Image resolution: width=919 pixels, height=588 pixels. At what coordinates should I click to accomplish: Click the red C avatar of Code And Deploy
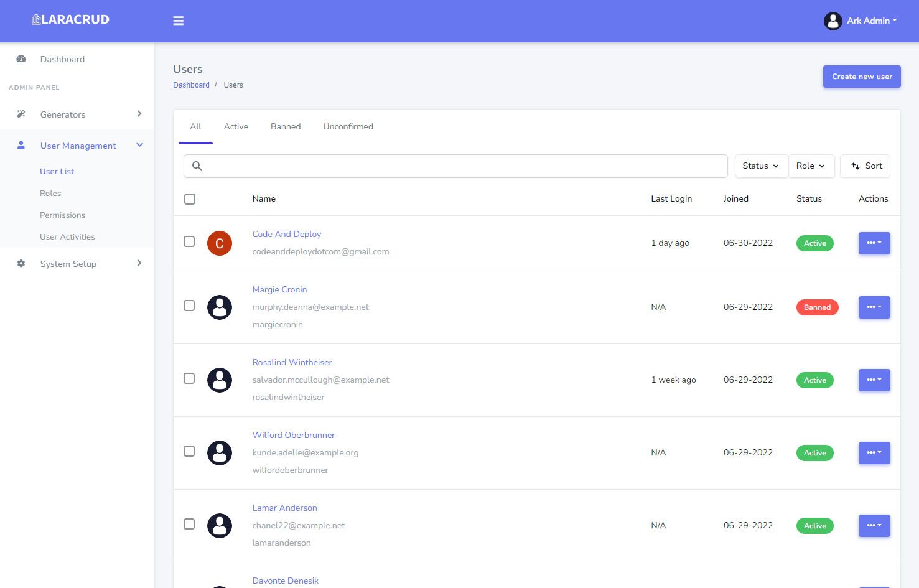point(220,243)
